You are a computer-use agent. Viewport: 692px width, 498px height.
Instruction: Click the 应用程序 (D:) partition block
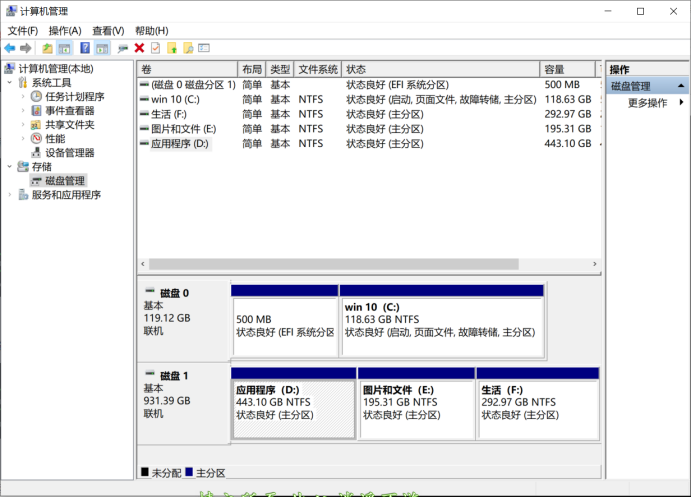pos(293,404)
